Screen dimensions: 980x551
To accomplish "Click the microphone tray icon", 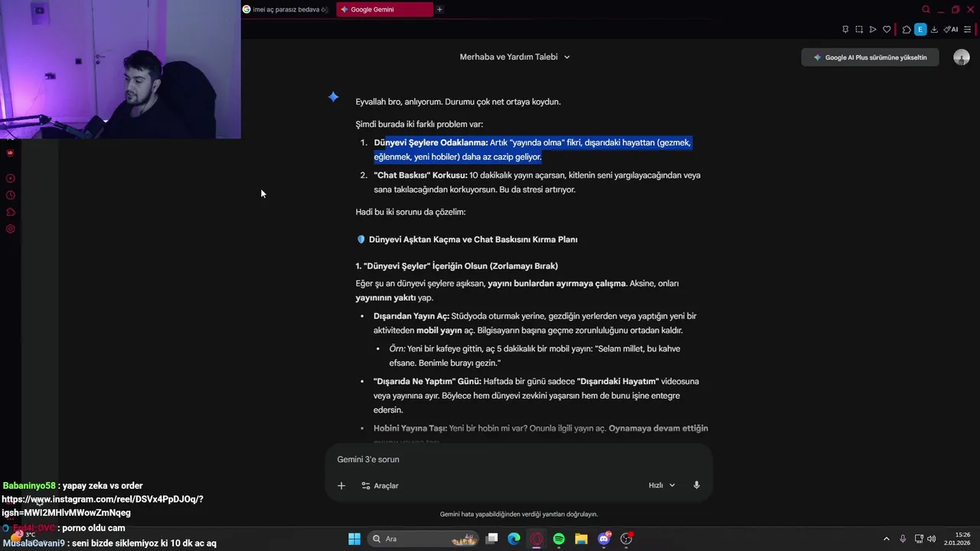I will coord(903,539).
